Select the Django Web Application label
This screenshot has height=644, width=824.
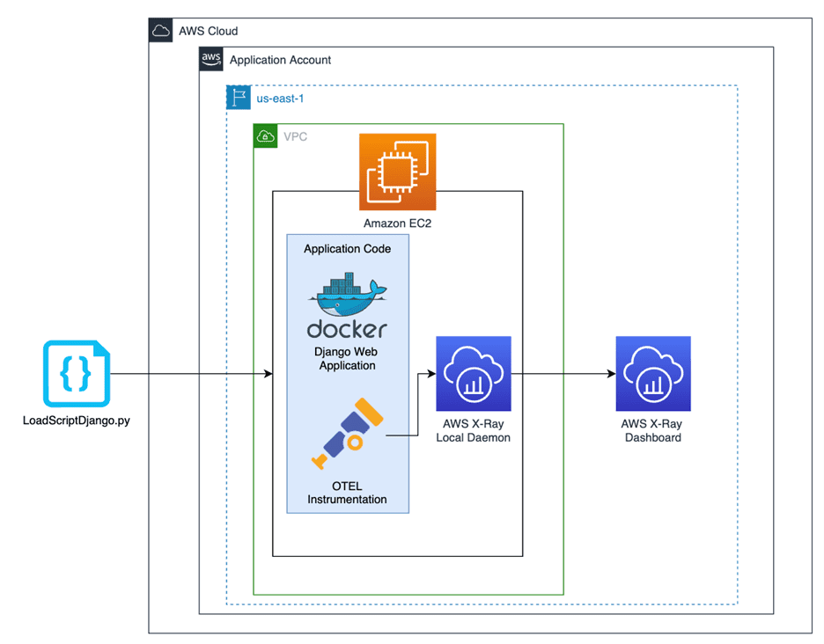tap(347, 358)
